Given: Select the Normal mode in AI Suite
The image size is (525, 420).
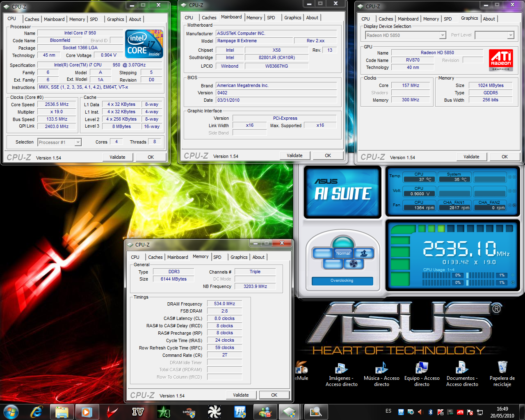Looking at the screenshot, I should (343, 253).
